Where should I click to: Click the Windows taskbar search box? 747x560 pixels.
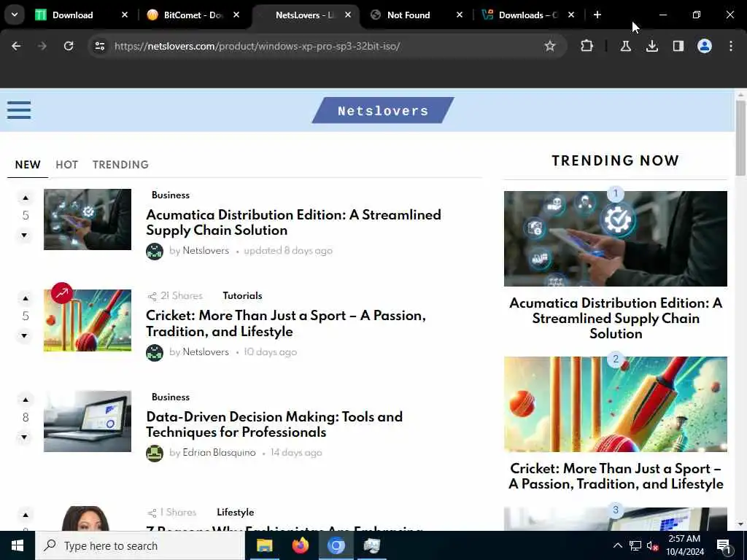[141, 545]
